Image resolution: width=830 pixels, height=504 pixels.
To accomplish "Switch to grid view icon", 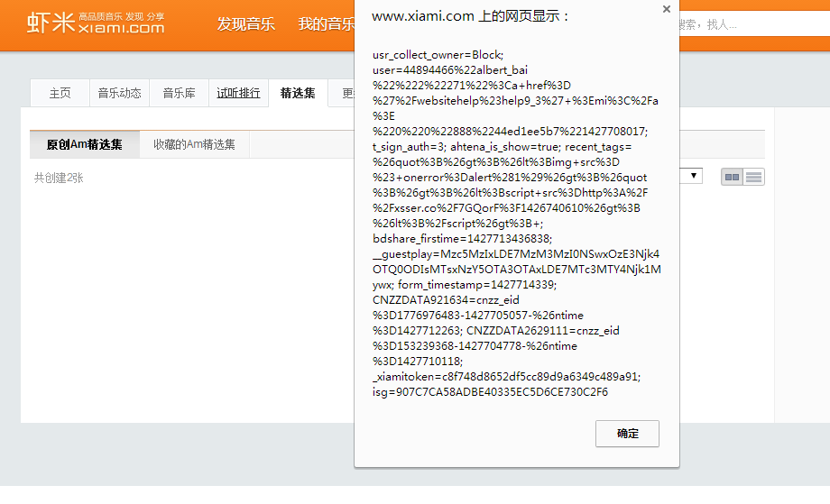I will tap(732, 178).
